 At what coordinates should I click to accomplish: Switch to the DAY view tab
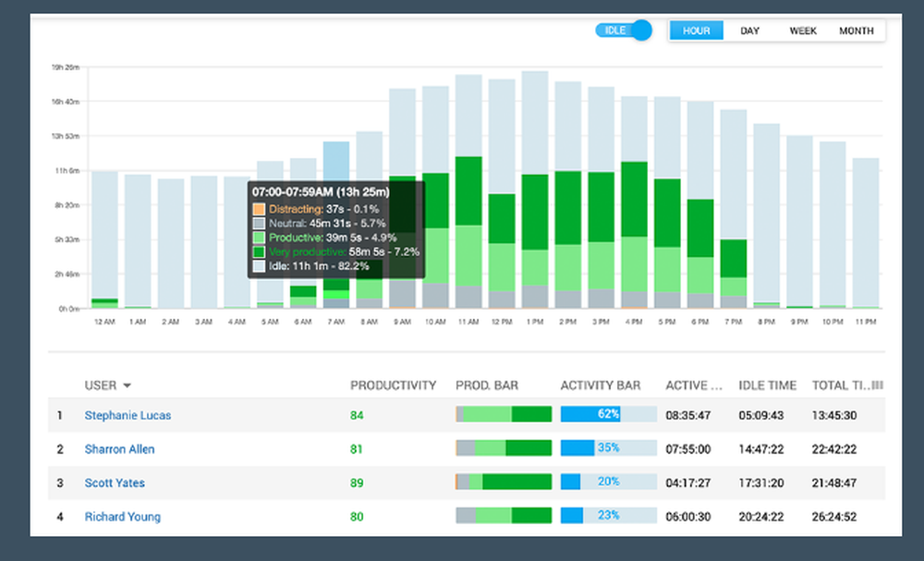pos(749,30)
